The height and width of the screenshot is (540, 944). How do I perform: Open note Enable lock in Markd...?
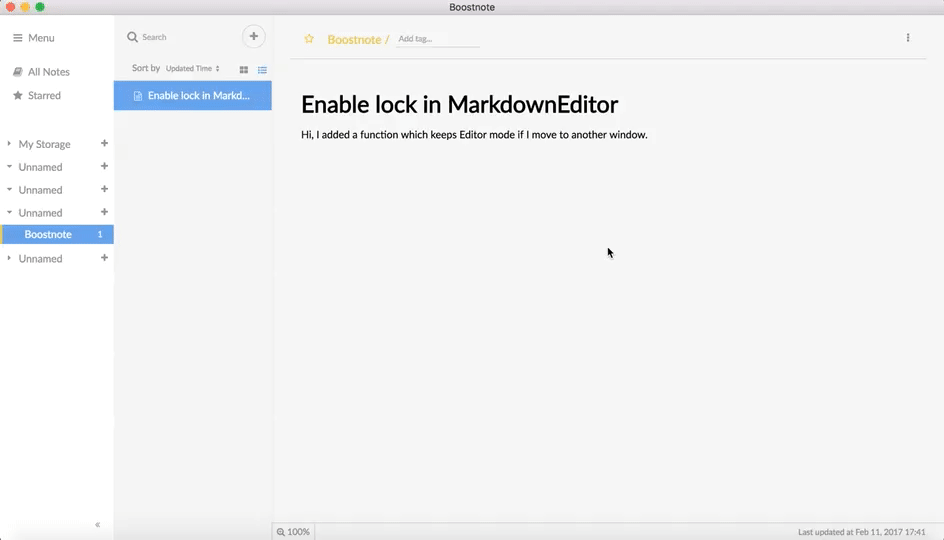pos(193,96)
